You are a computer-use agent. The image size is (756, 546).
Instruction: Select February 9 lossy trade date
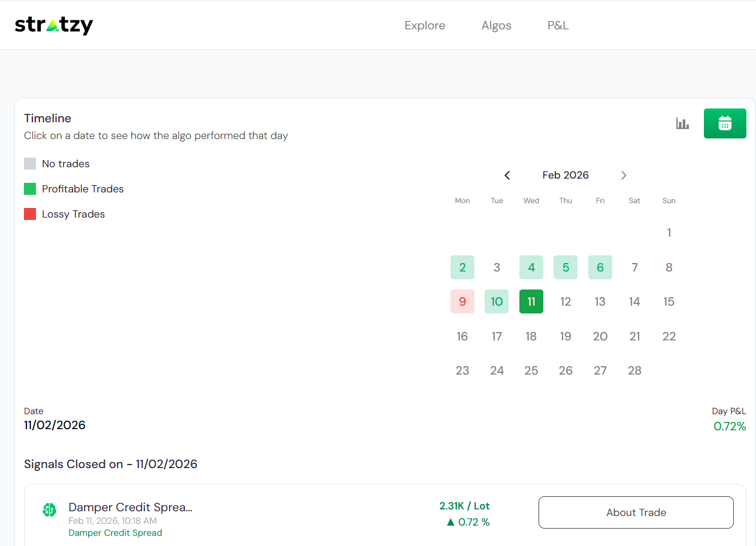(462, 301)
